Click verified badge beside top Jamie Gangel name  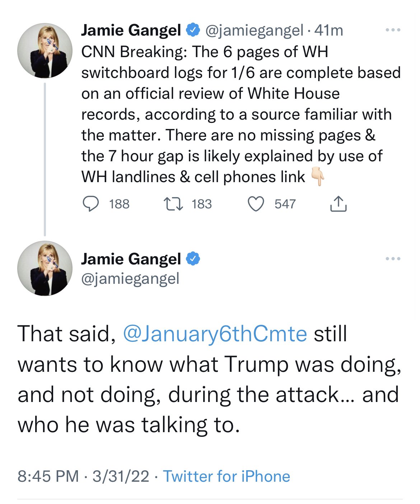click(x=193, y=30)
